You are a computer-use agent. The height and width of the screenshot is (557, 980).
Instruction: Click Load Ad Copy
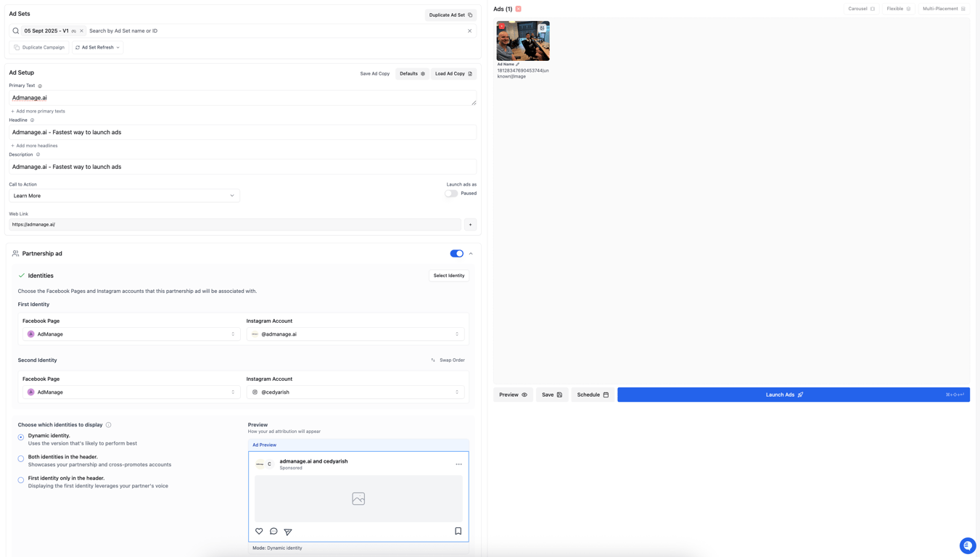click(453, 74)
